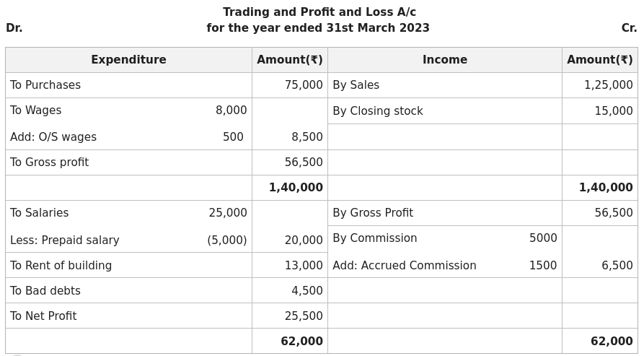Viewport: 644px width, 356px height.
Task: Click the 1,25,000 sales amount
Action: (608, 85)
